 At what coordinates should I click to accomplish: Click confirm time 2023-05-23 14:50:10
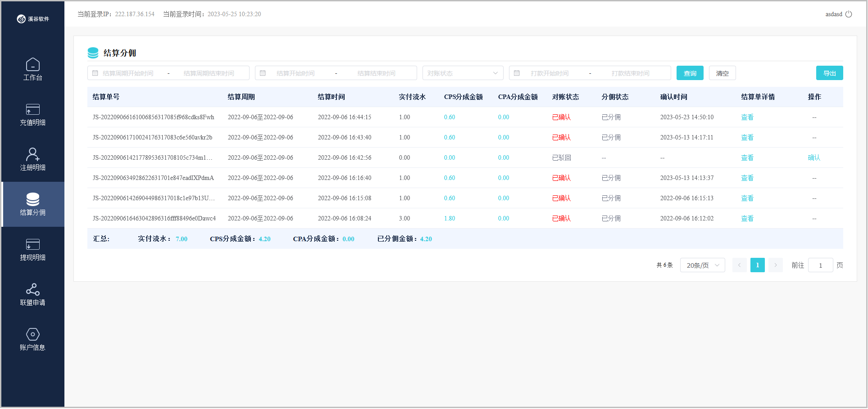(x=686, y=117)
